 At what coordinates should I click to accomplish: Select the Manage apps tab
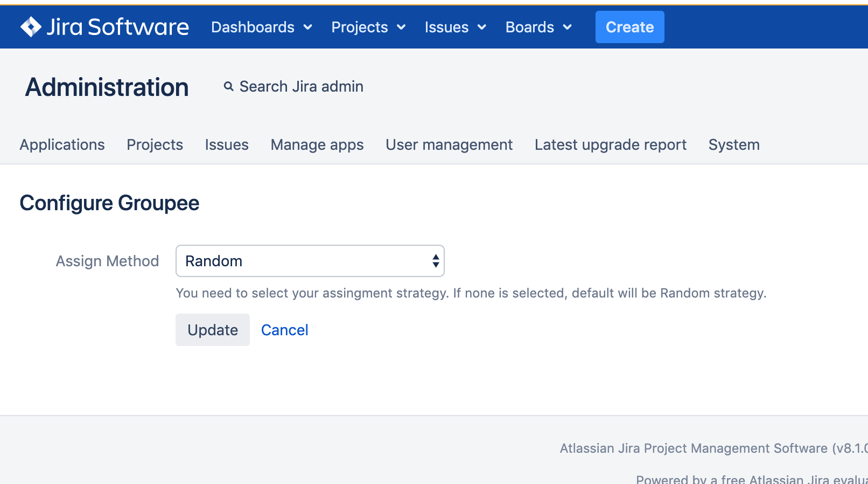[x=317, y=144]
